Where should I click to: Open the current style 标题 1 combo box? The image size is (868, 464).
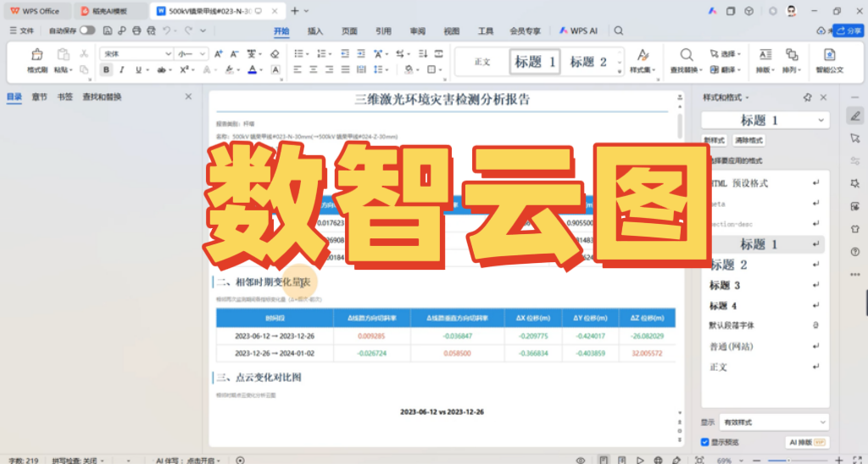click(x=765, y=120)
